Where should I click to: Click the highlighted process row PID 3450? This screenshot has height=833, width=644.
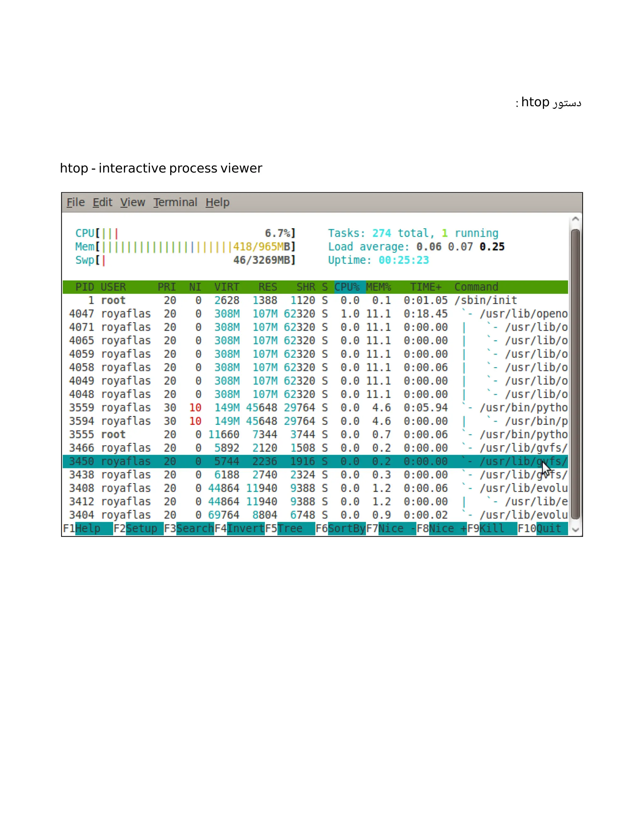[x=315, y=461]
